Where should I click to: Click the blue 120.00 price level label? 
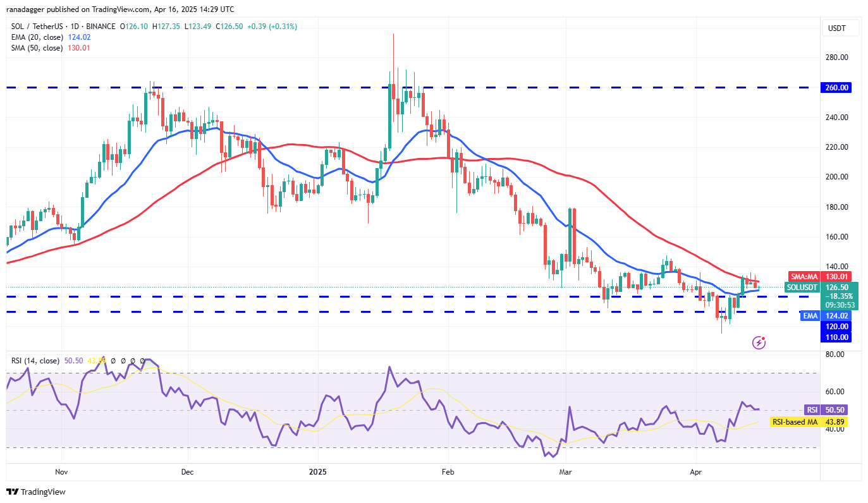pos(836,326)
